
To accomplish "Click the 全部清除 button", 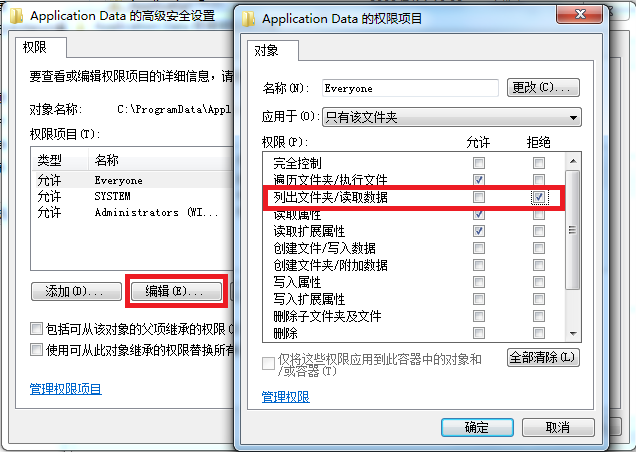I will click(x=543, y=357).
